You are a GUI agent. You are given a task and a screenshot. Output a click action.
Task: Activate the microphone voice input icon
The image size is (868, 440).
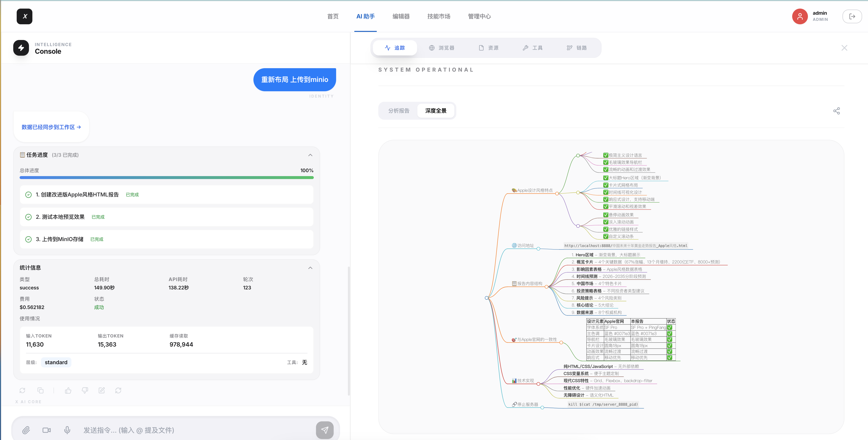click(x=67, y=430)
